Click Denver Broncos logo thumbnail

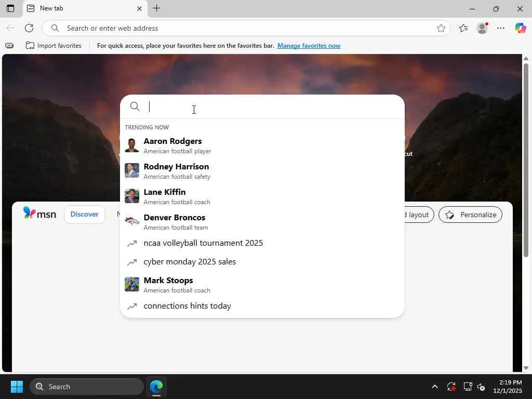131,221
